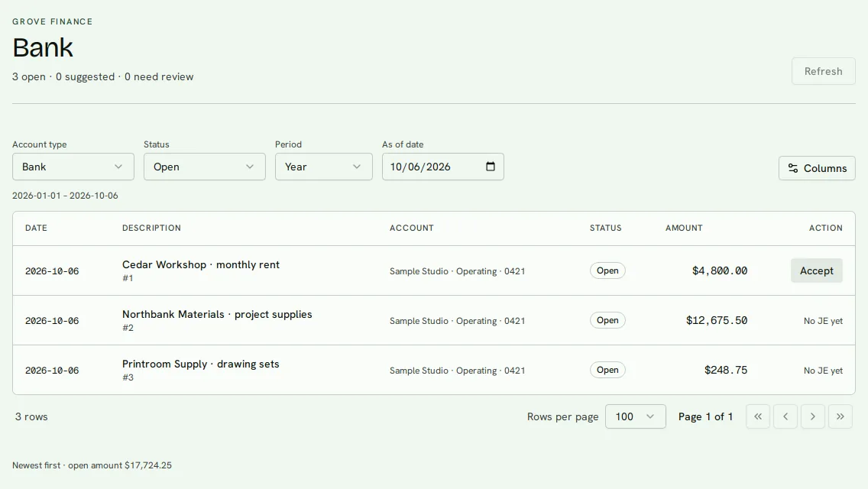Click the ACCOUNT column header
The height and width of the screenshot is (489, 868).
[411, 228]
